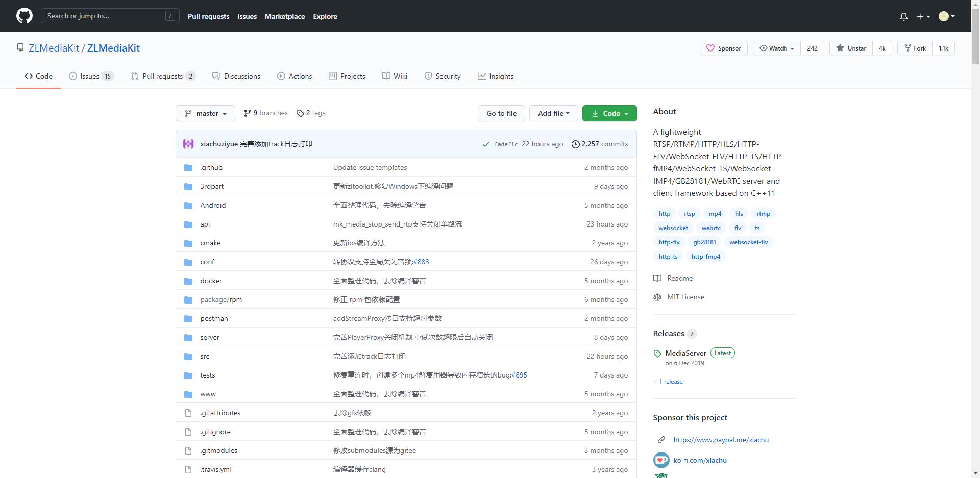
Task: Open the tests folder
Action: coord(208,375)
